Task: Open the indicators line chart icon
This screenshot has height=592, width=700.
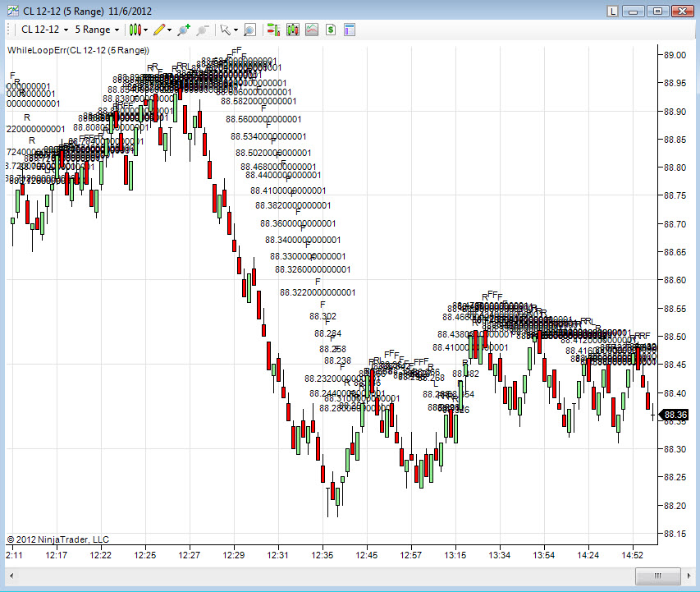Action: (x=312, y=30)
